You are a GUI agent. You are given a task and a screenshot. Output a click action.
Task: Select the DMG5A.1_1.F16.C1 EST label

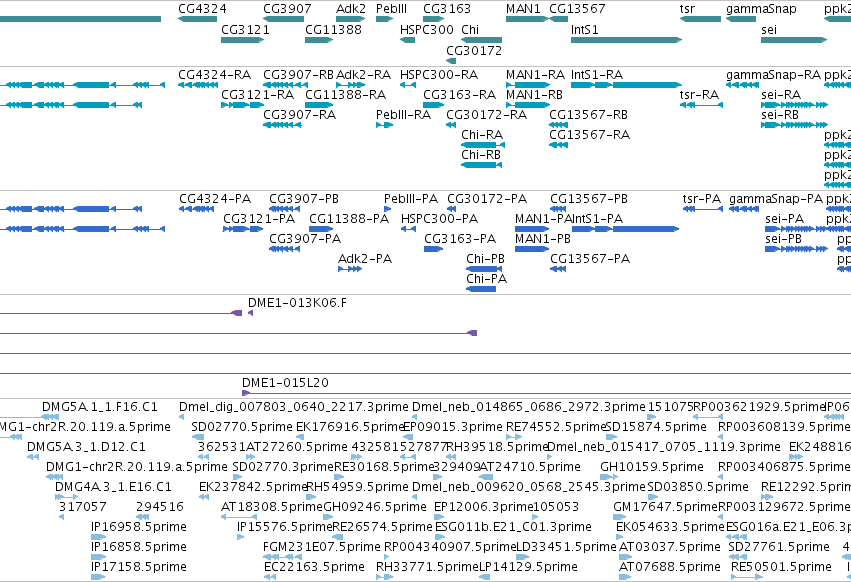pyautogui.click(x=100, y=407)
